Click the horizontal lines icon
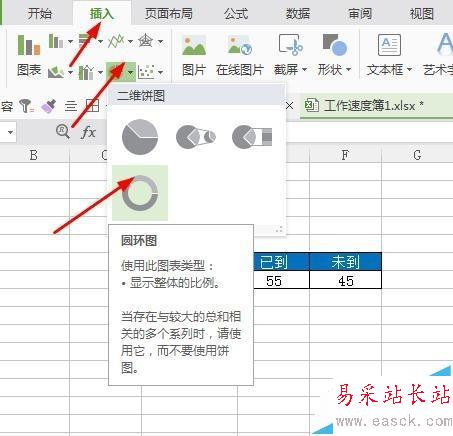This screenshot has width=453, height=436. coord(71,106)
